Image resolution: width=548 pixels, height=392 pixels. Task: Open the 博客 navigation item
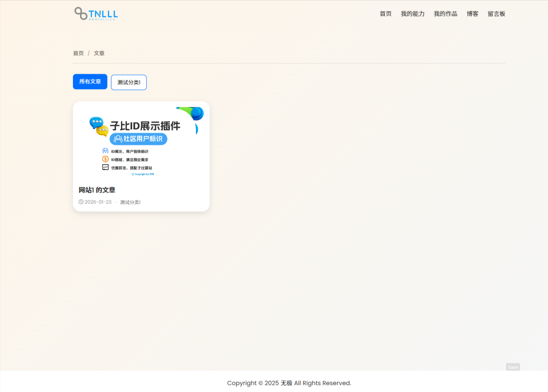click(472, 14)
